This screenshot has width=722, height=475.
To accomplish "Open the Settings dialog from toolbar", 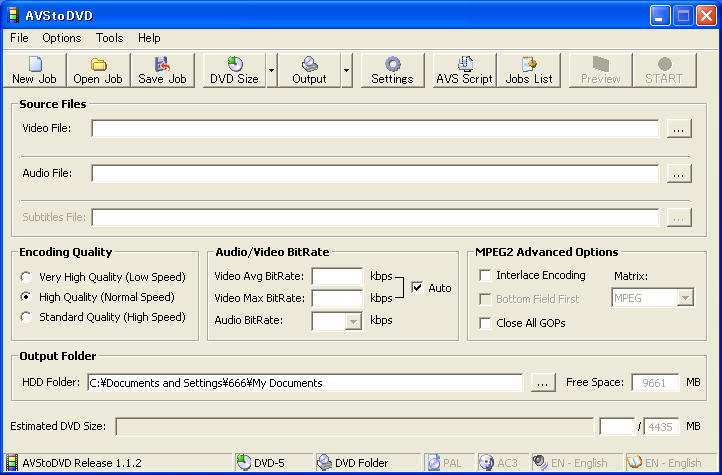I will click(x=392, y=70).
